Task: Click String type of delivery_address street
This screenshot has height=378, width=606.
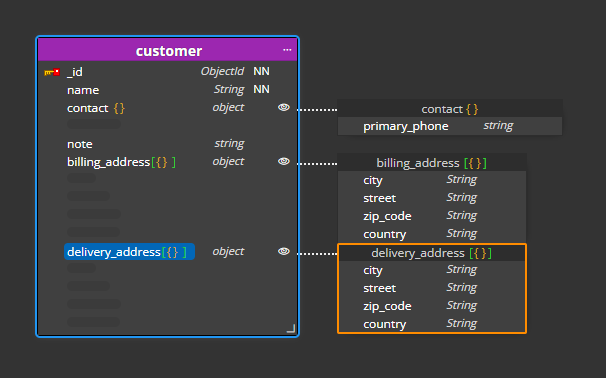Action: tap(462, 288)
